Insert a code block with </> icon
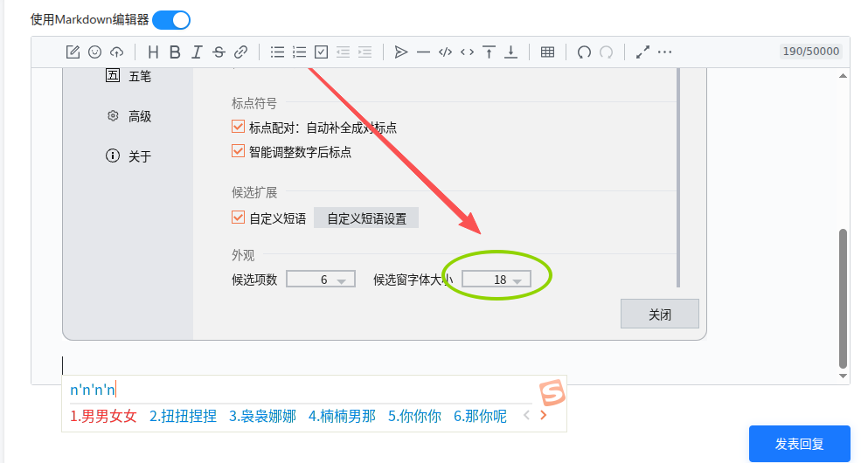The height and width of the screenshot is (463, 868). [445, 52]
